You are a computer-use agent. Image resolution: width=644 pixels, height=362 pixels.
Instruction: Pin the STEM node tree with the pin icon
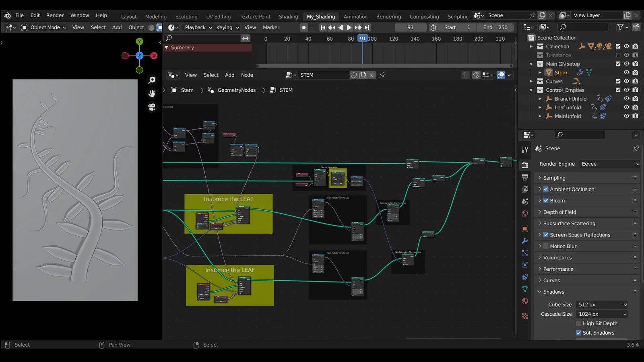[x=382, y=75]
